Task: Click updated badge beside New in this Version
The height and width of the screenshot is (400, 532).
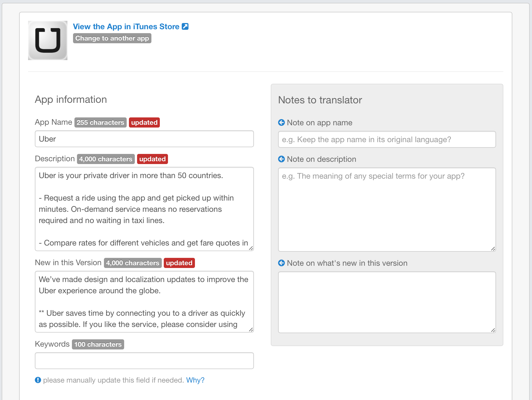Action: pyautogui.click(x=179, y=263)
